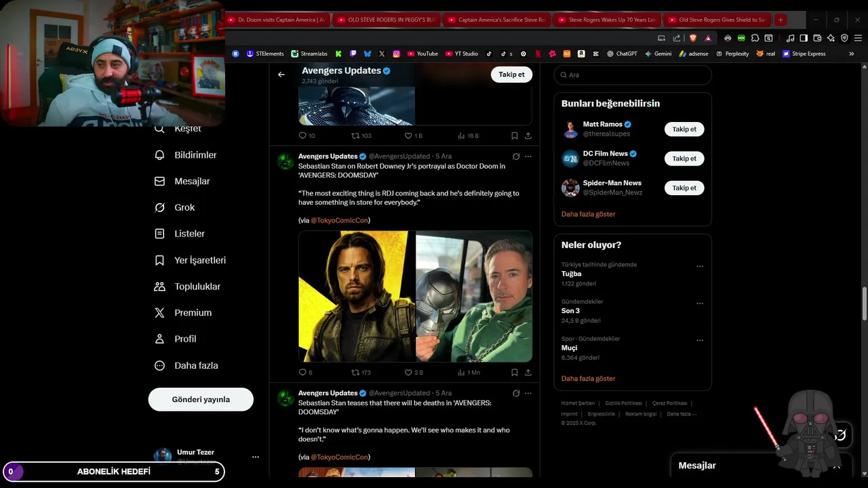Open Grok explain icon on RDJ Doctor Doom post
868x488 pixels.
pyautogui.click(x=516, y=157)
